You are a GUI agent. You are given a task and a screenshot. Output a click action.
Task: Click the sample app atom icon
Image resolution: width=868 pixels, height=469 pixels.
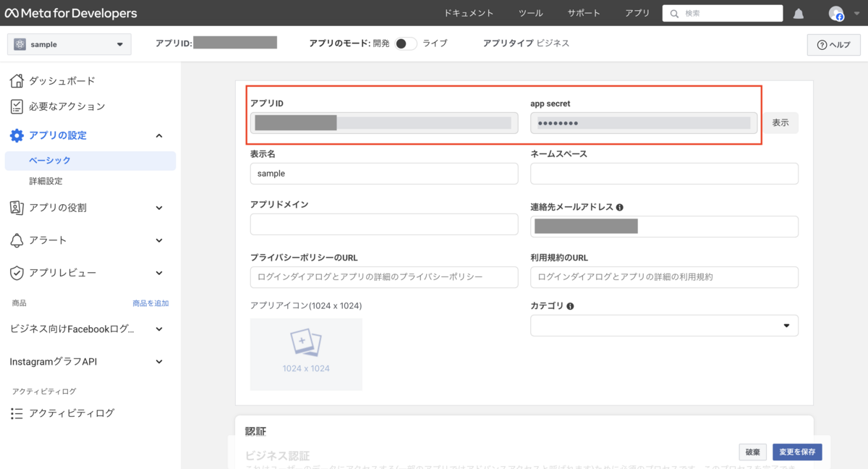click(20, 44)
